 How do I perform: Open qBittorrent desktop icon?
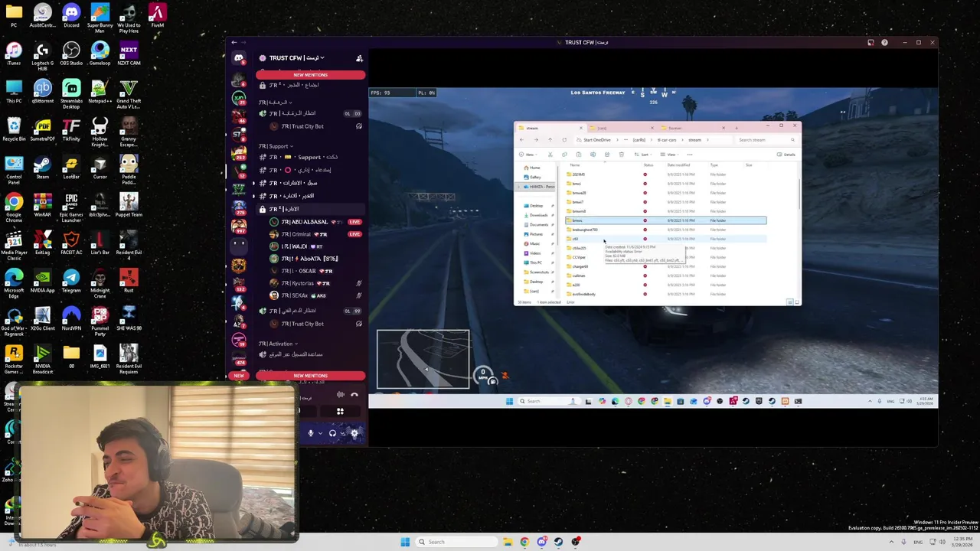pos(42,92)
